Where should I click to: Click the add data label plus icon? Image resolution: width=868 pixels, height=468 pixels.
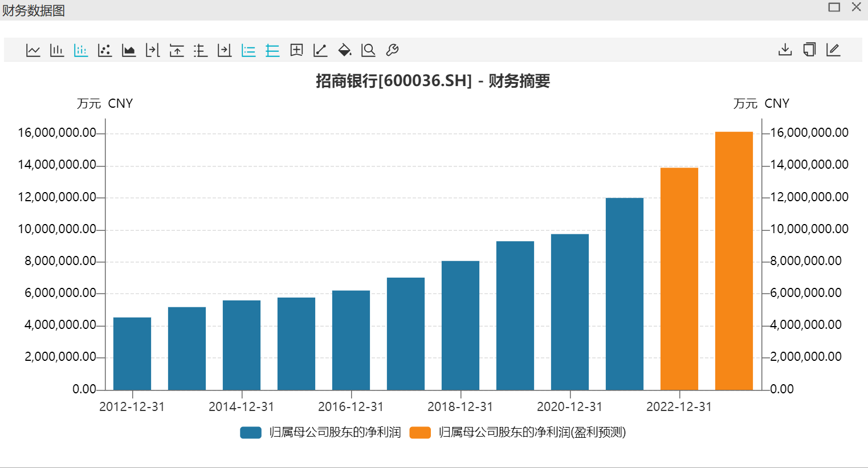(296, 50)
